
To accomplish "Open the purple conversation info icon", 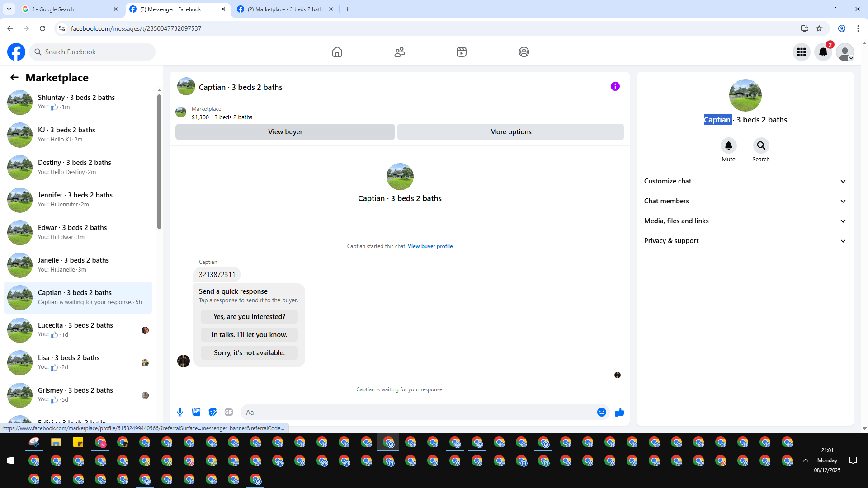I will 615,86.
